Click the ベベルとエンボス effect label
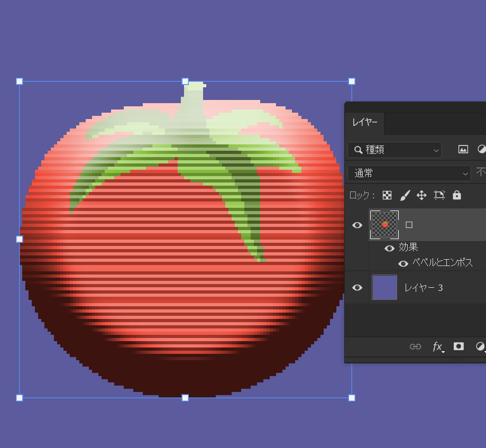This screenshot has height=448, width=486. pyautogui.click(x=443, y=263)
